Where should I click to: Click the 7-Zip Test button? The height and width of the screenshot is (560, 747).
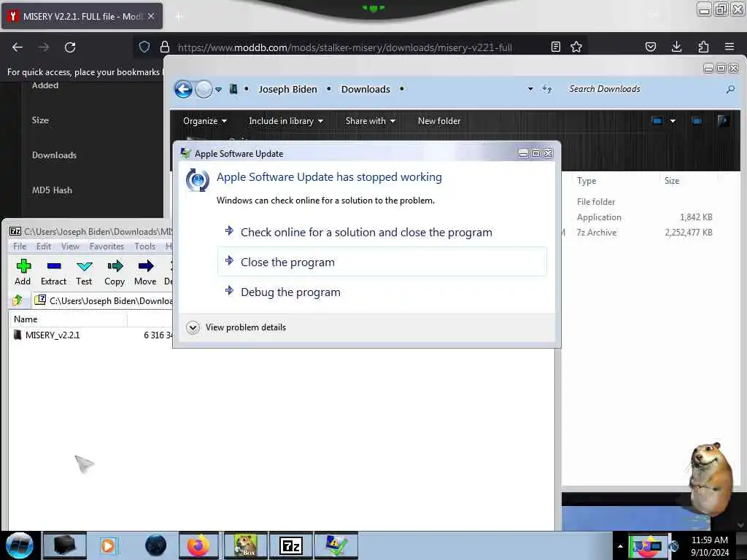click(x=84, y=273)
